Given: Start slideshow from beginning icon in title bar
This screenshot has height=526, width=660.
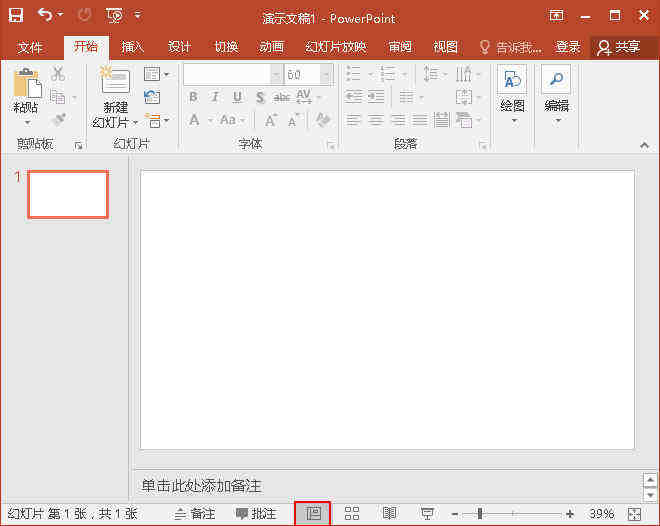Looking at the screenshot, I should pyautogui.click(x=114, y=16).
